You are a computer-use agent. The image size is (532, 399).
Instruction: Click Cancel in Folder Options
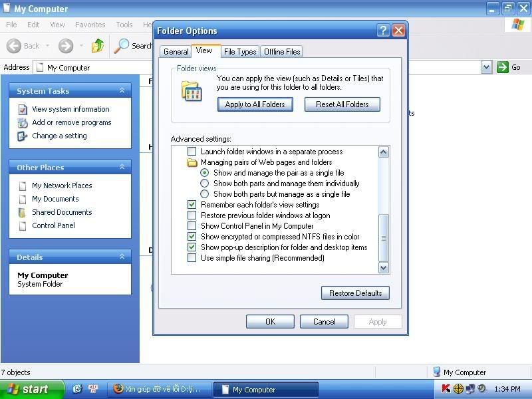(x=324, y=322)
